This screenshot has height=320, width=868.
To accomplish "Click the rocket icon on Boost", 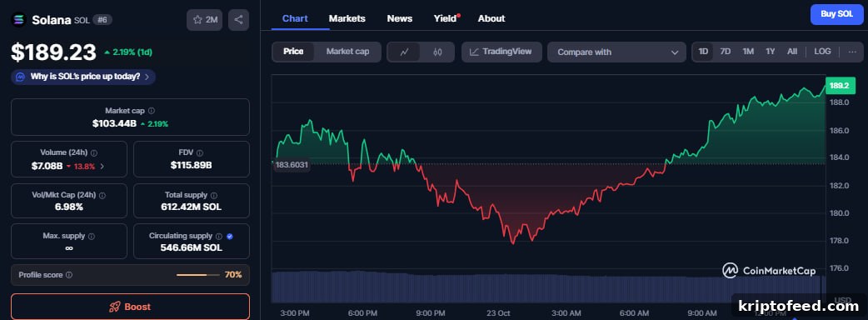I will [x=115, y=307].
